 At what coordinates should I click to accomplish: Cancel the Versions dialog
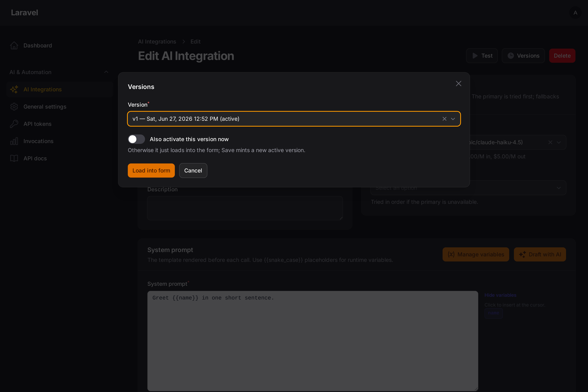pyautogui.click(x=193, y=171)
